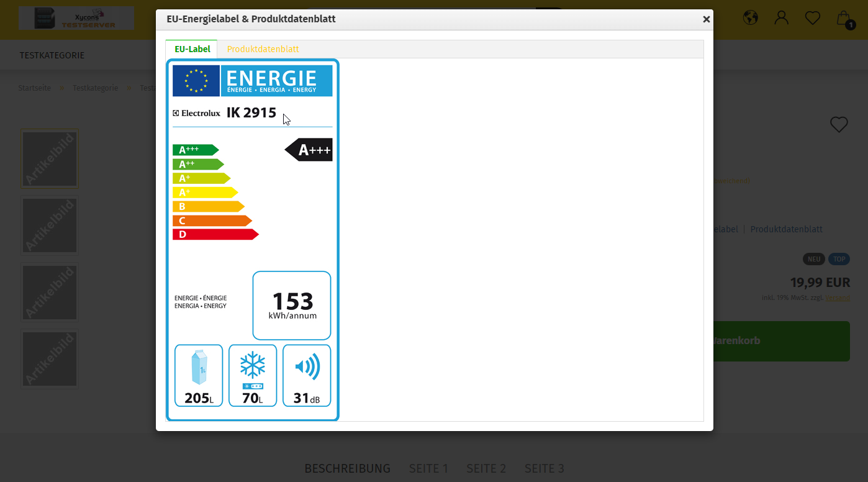Open the shopping cart icon

click(843, 18)
